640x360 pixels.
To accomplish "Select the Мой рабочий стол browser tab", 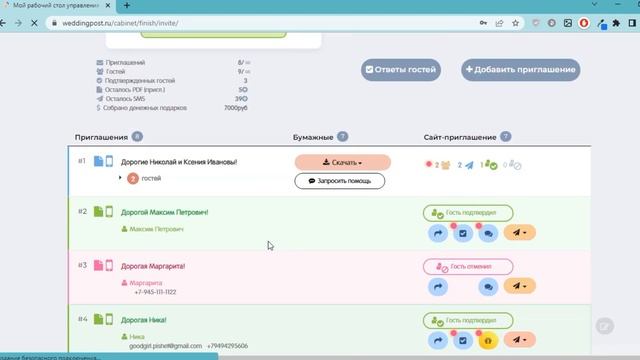I will pyautogui.click(x=56, y=6).
